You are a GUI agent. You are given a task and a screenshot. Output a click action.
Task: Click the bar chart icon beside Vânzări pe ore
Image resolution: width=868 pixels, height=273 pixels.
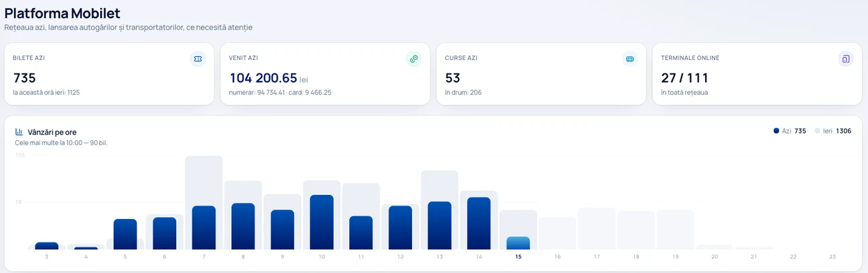click(x=19, y=131)
